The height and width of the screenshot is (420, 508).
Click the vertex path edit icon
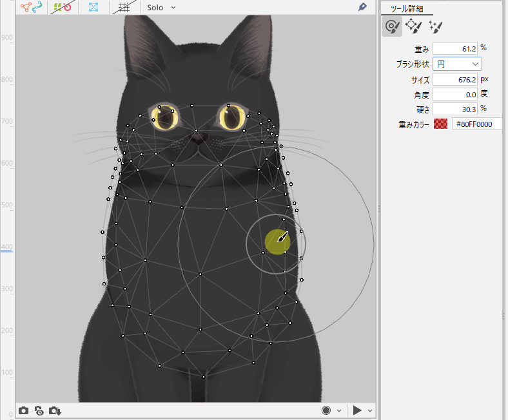point(30,8)
